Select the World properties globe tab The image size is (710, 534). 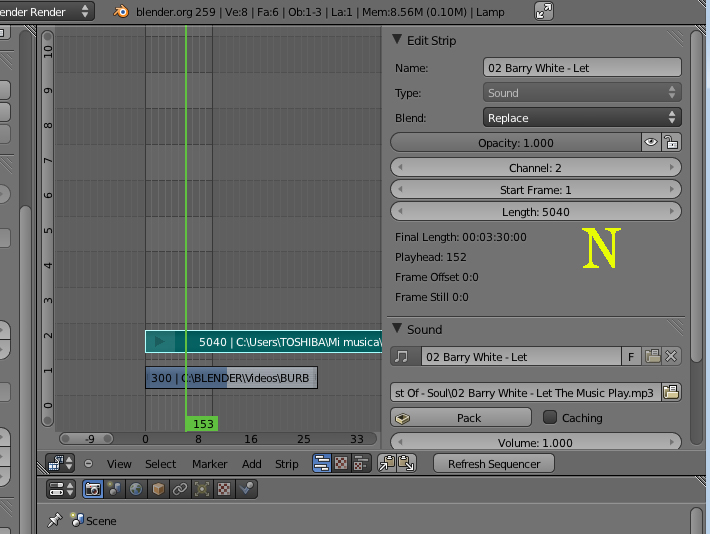[x=136, y=489]
